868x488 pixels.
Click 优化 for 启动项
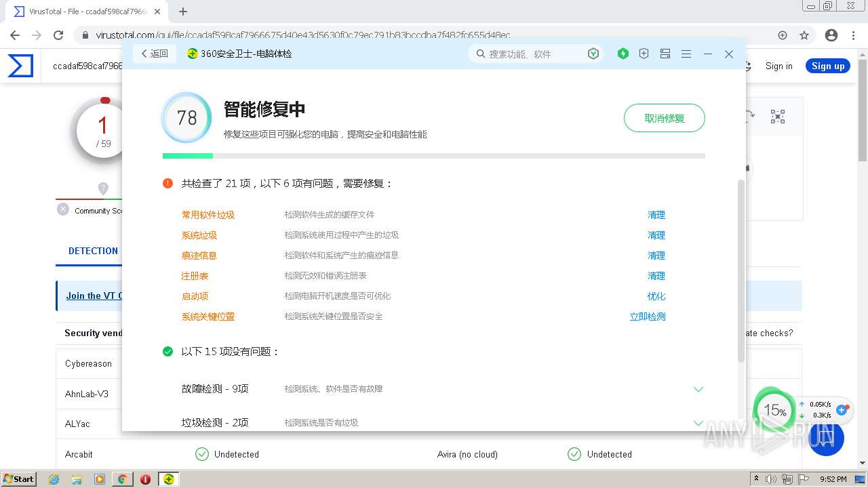pyautogui.click(x=656, y=296)
